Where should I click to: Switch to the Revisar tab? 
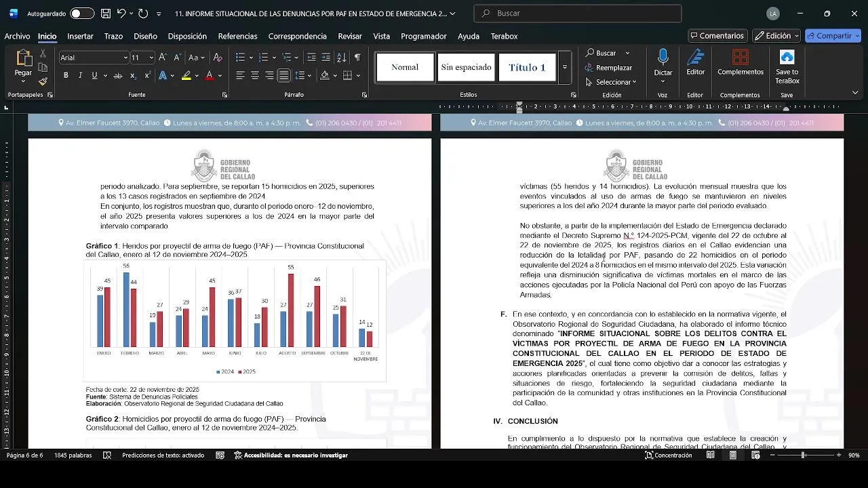[x=350, y=36]
